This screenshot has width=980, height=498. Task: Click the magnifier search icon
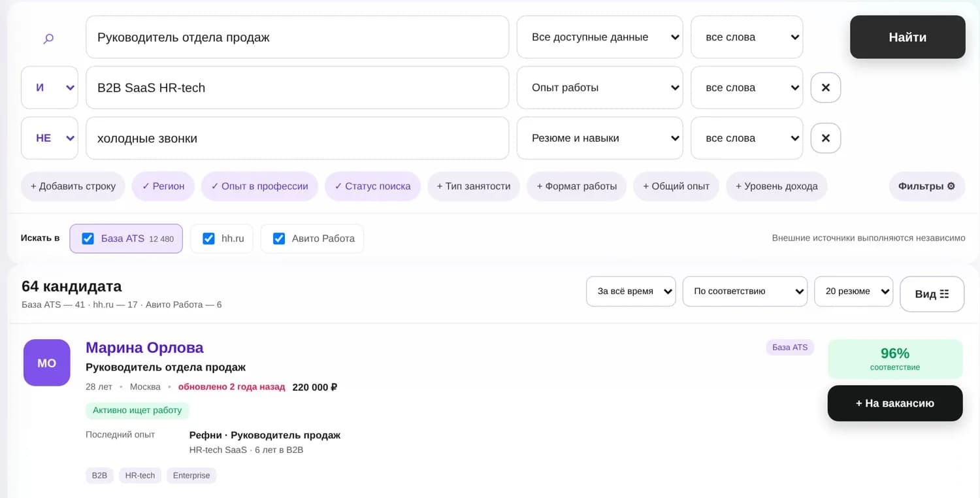pyautogui.click(x=48, y=39)
